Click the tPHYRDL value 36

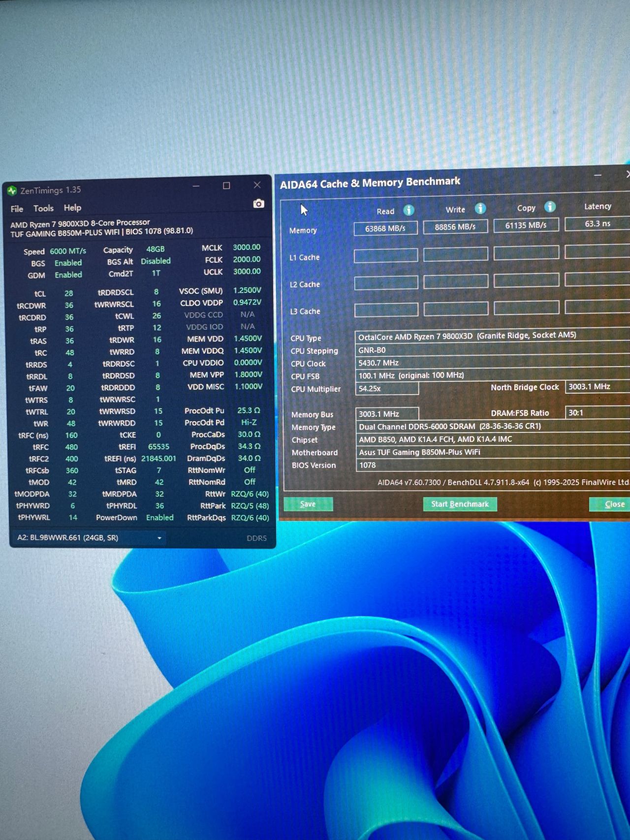pos(159,505)
